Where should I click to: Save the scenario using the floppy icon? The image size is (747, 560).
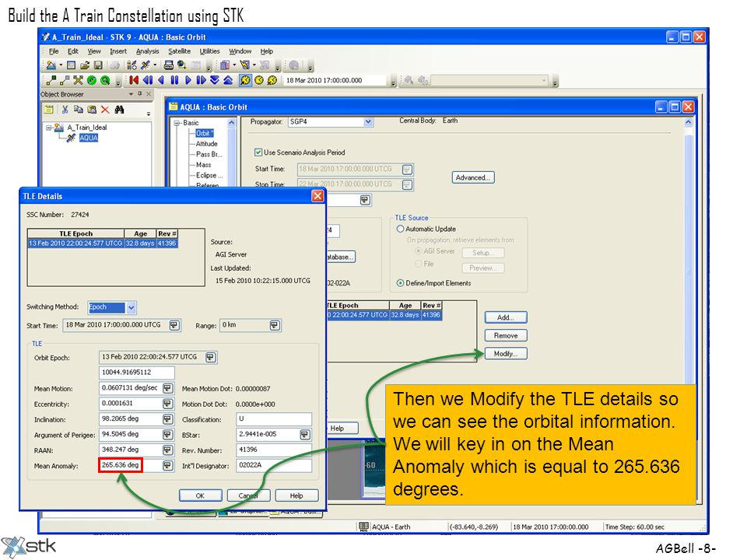98,65
